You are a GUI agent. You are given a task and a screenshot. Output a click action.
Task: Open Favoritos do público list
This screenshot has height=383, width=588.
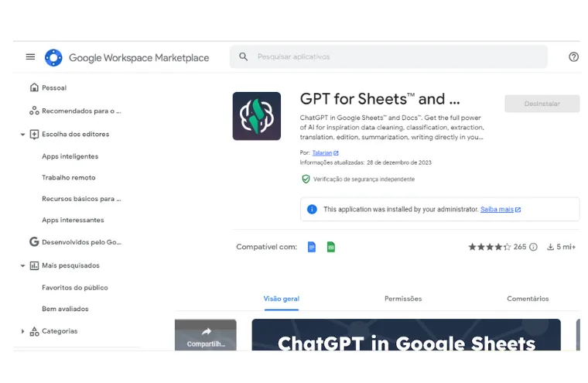click(x=75, y=288)
